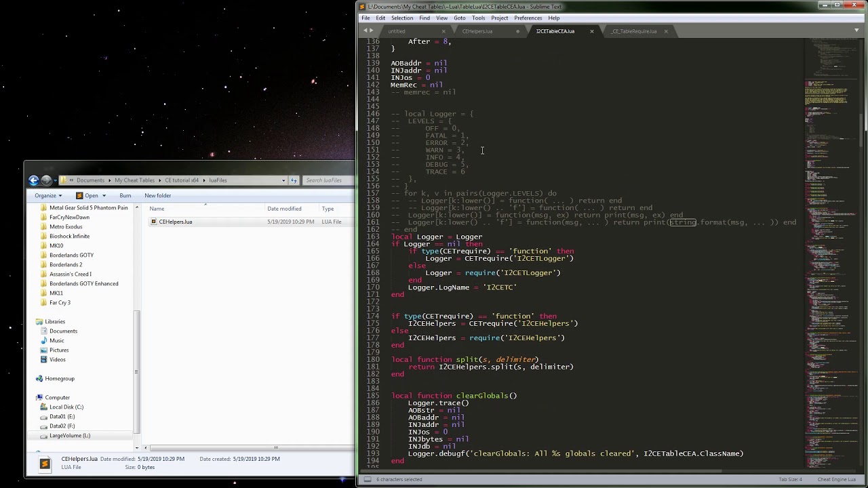This screenshot has height=488, width=868.
Task: Click the Sublime Text title bar icon
Action: click(x=363, y=6)
